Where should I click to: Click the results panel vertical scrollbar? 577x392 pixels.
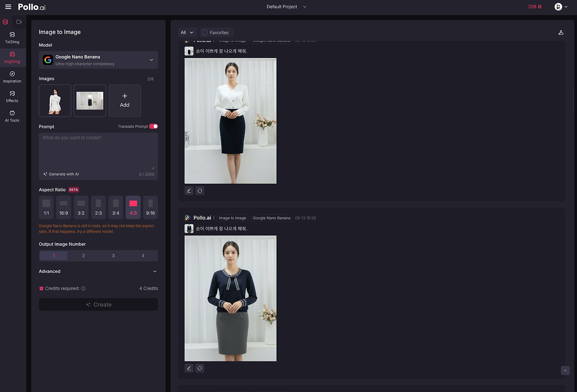click(573, 99)
